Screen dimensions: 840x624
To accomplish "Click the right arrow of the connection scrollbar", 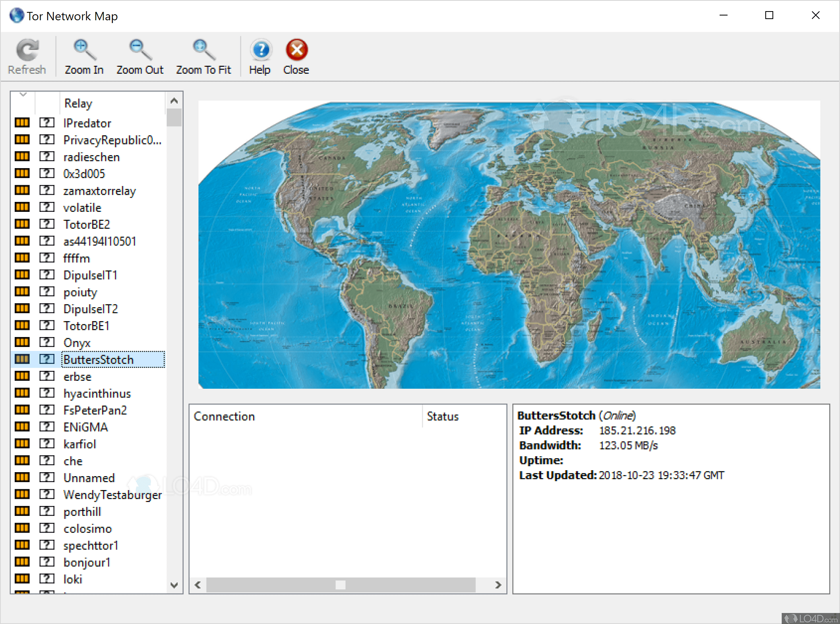I will (498, 585).
